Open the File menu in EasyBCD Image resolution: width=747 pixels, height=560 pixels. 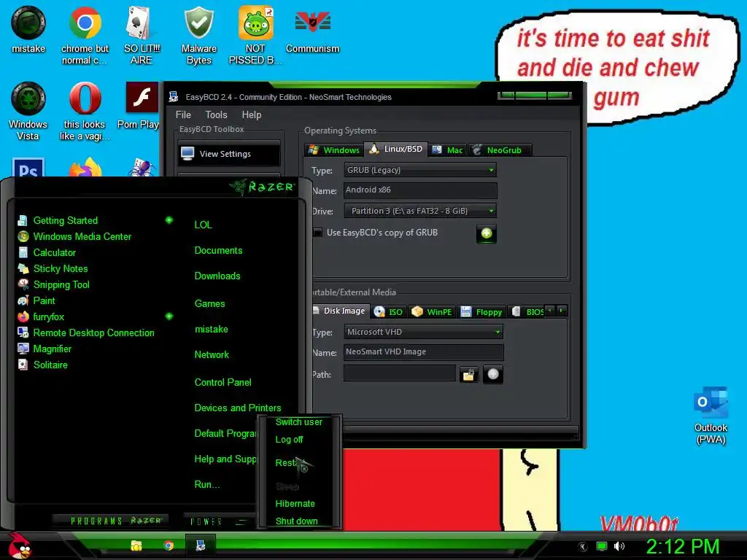point(183,114)
